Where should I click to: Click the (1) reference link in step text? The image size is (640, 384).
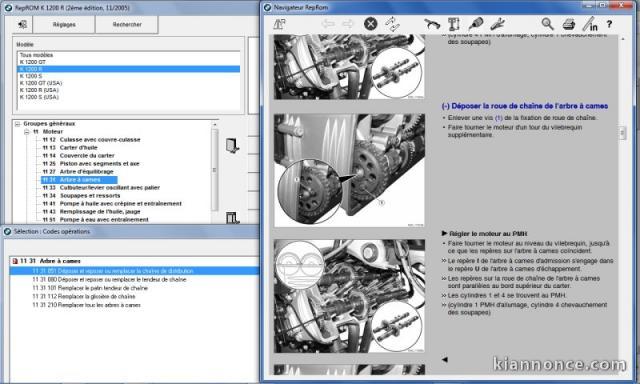click(x=498, y=118)
